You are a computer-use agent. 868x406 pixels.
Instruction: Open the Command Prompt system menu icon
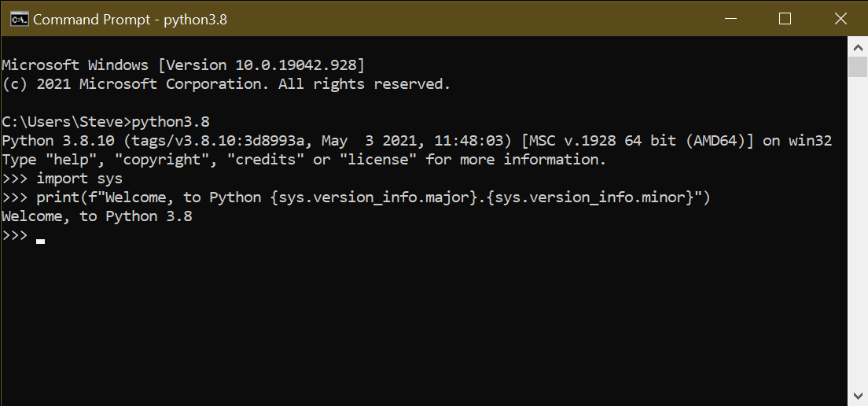pos(20,19)
